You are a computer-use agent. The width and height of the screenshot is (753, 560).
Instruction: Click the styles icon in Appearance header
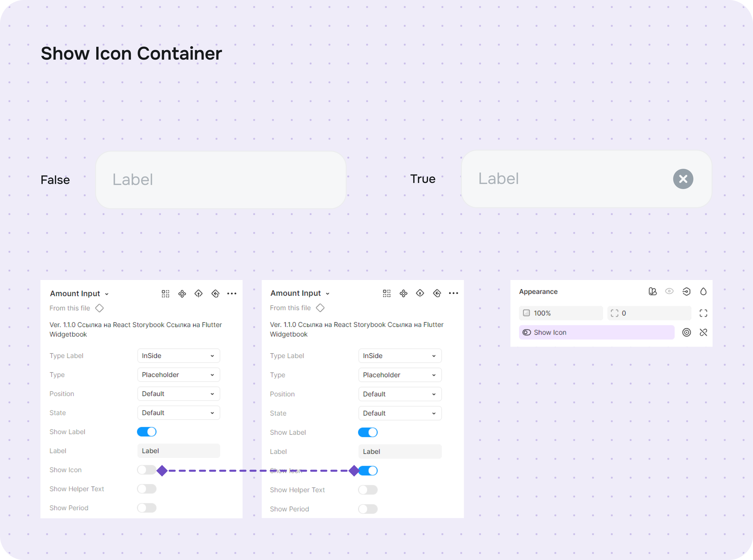pos(652,292)
